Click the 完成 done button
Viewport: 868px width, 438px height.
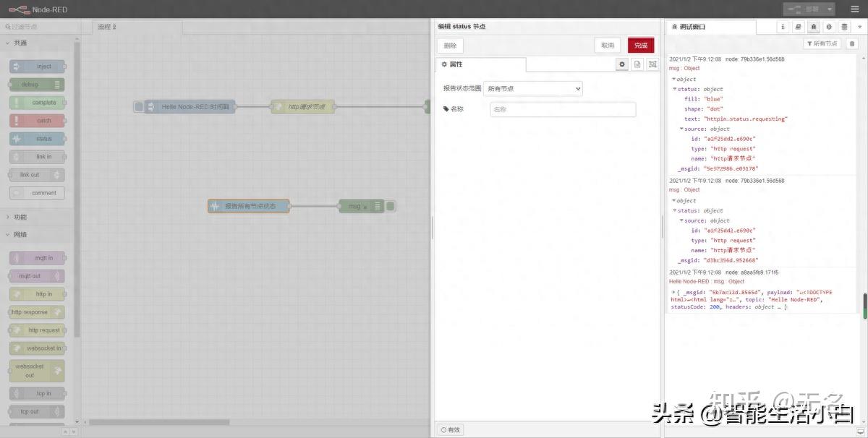pos(641,45)
